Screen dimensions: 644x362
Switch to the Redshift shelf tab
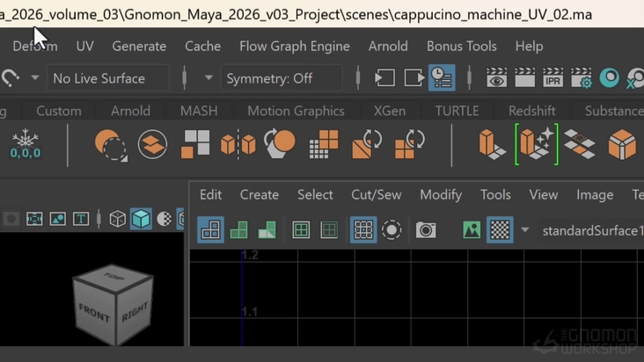click(532, 111)
